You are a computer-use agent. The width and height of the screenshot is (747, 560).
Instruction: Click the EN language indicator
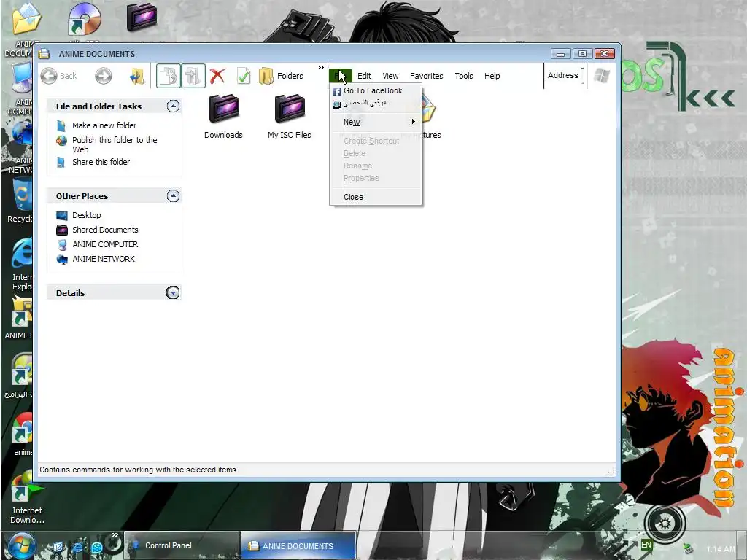[x=646, y=545]
